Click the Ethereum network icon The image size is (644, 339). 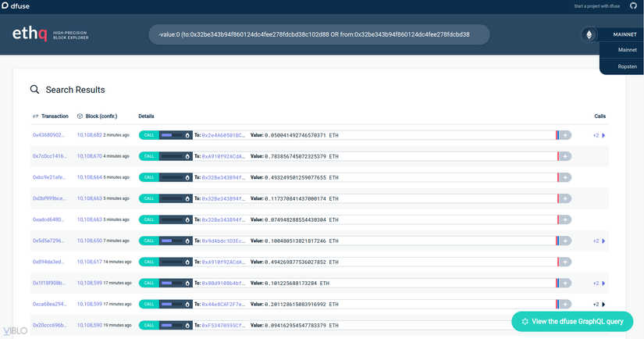pos(589,34)
